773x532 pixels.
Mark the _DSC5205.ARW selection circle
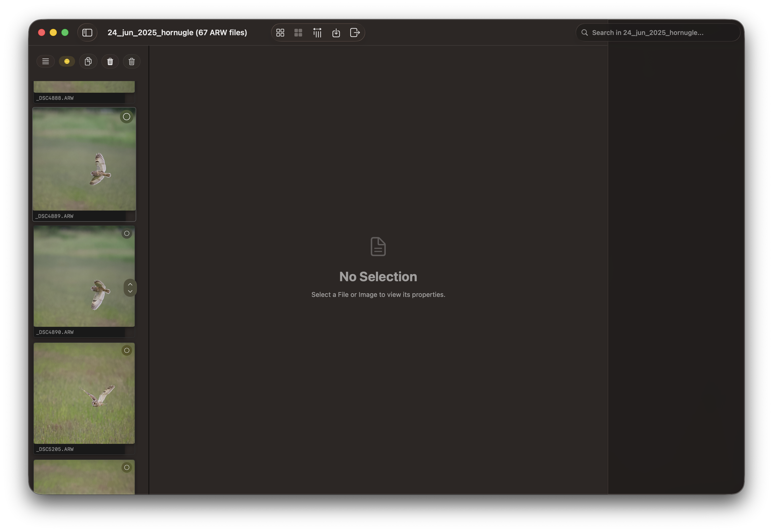pos(127,350)
